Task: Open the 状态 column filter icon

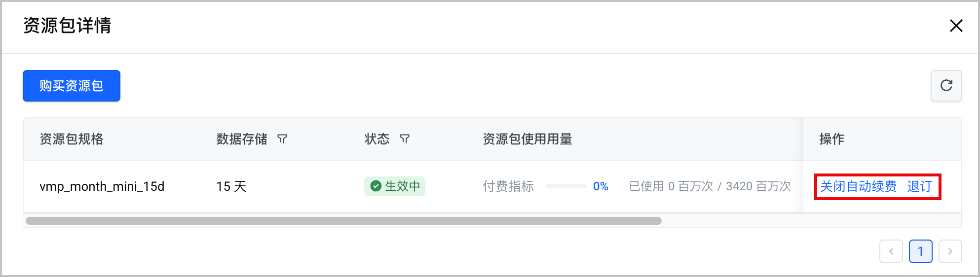Action: (405, 139)
